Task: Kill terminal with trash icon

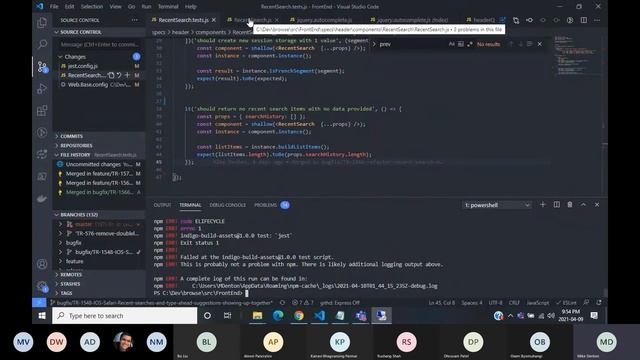Action: [x=570, y=204]
